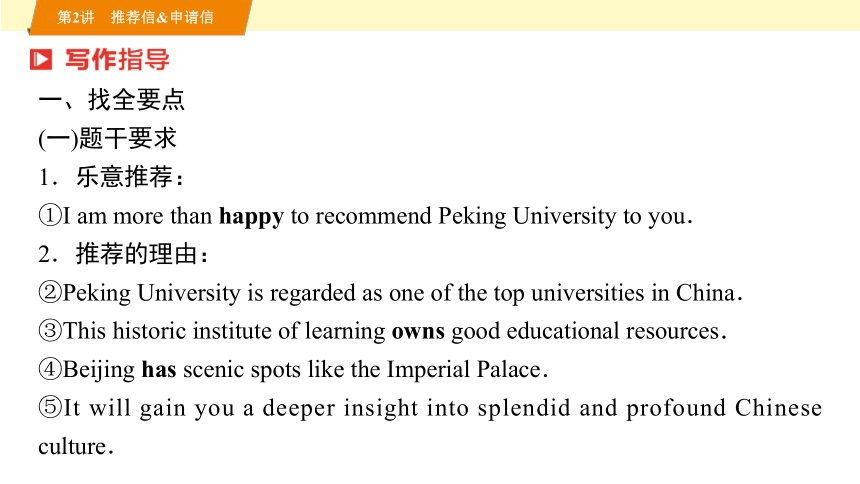Click the phrase educational resources
This screenshot has height=484, width=860.
tap(613, 331)
